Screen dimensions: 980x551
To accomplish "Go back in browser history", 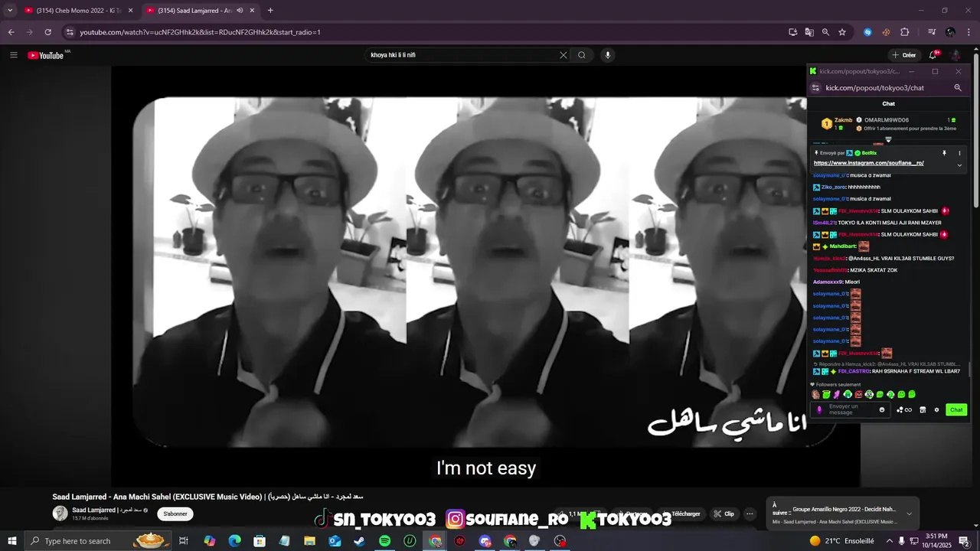I will (x=11, y=32).
